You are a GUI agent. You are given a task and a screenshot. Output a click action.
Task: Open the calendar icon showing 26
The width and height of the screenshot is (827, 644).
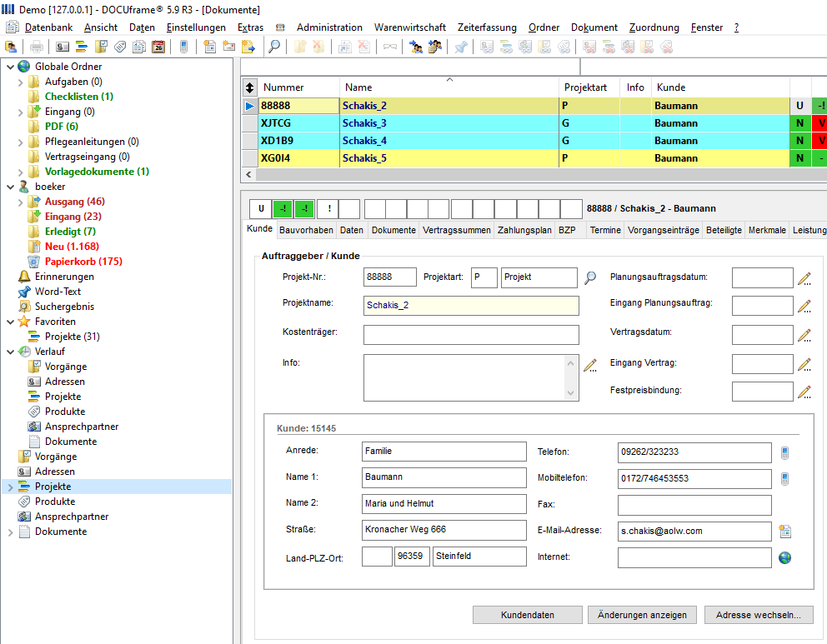pos(158,47)
